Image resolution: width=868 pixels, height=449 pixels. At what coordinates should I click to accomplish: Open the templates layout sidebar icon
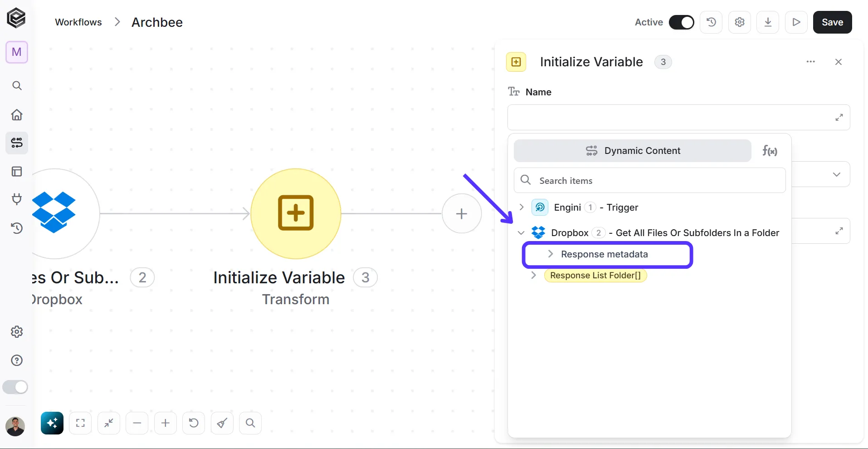(x=17, y=172)
